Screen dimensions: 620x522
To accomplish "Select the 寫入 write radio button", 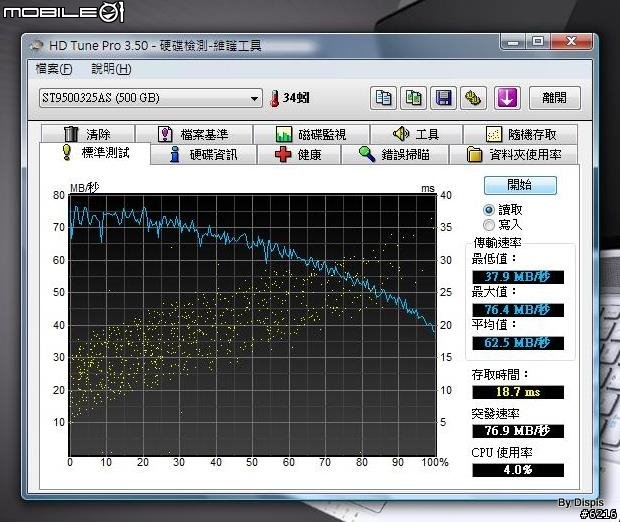I will pyautogui.click(x=489, y=225).
